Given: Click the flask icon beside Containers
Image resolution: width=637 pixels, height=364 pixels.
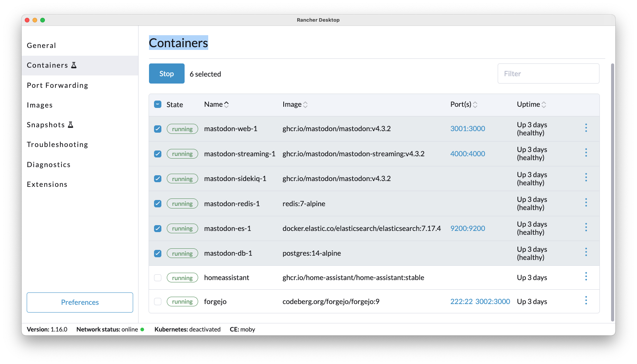Looking at the screenshot, I should (x=74, y=65).
